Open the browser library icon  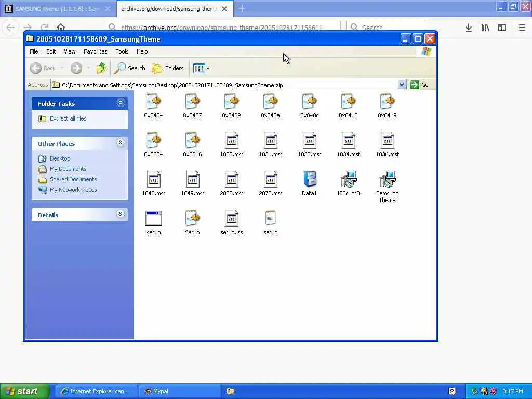pos(485,28)
